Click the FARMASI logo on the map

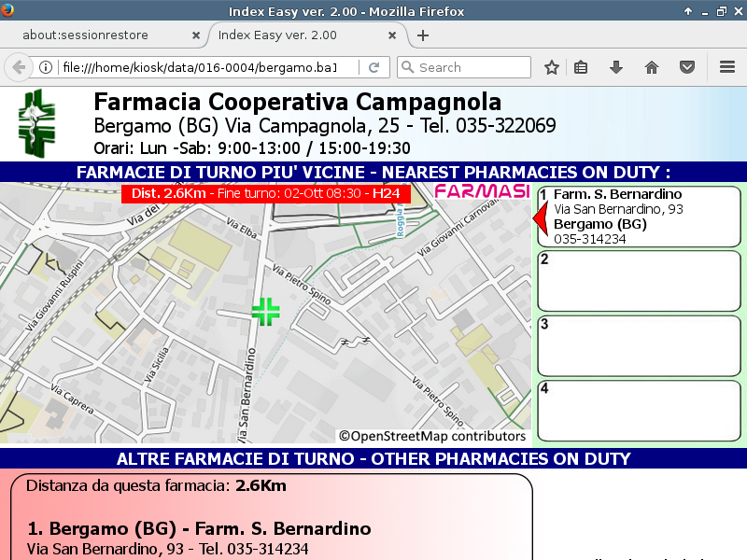484,191
